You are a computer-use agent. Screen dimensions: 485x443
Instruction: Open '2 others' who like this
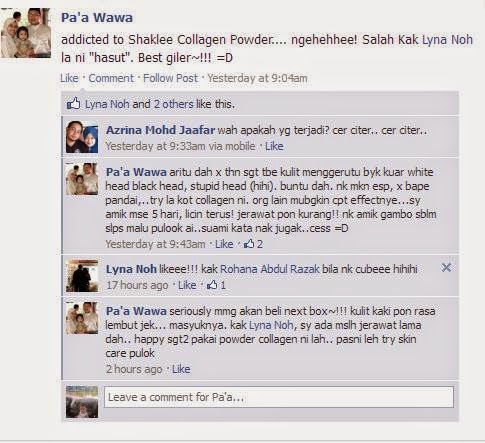[x=173, y=104]
